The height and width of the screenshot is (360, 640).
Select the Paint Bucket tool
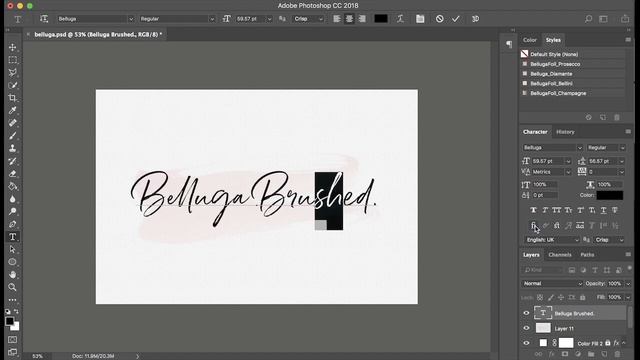(x=13, y=186)
